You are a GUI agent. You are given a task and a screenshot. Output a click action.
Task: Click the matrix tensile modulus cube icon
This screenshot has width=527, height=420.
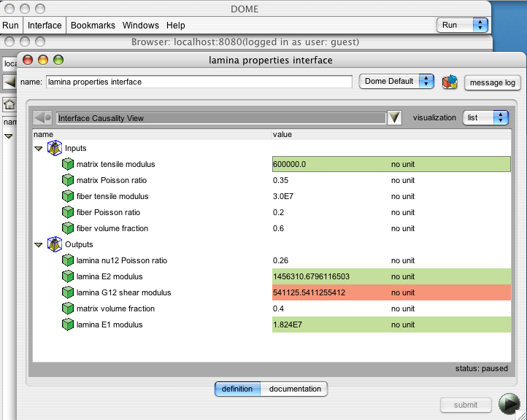pos(68,164)
